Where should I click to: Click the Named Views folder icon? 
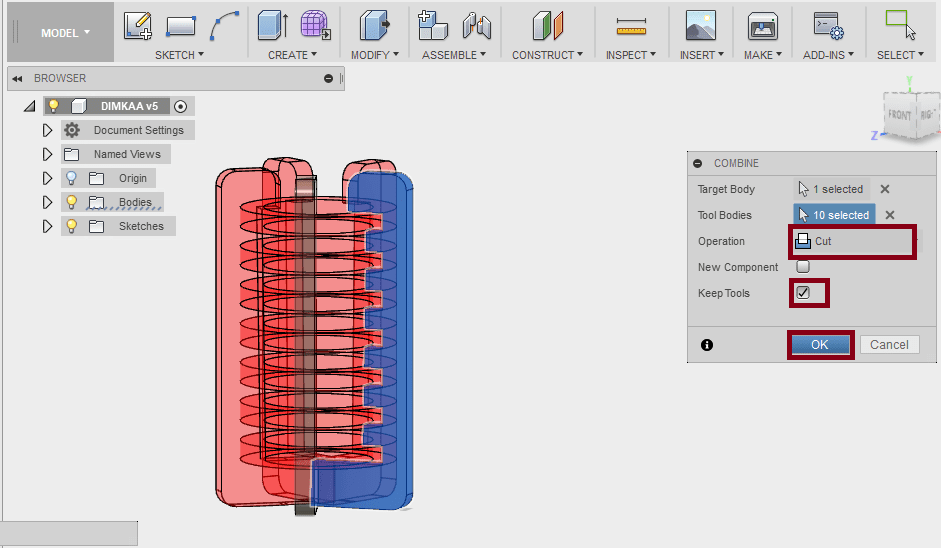72,154
